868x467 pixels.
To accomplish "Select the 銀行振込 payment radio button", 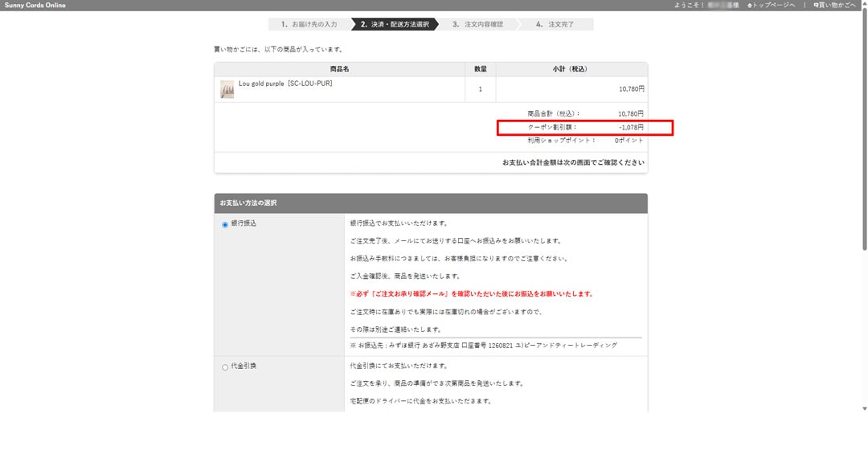I will 225,224.
